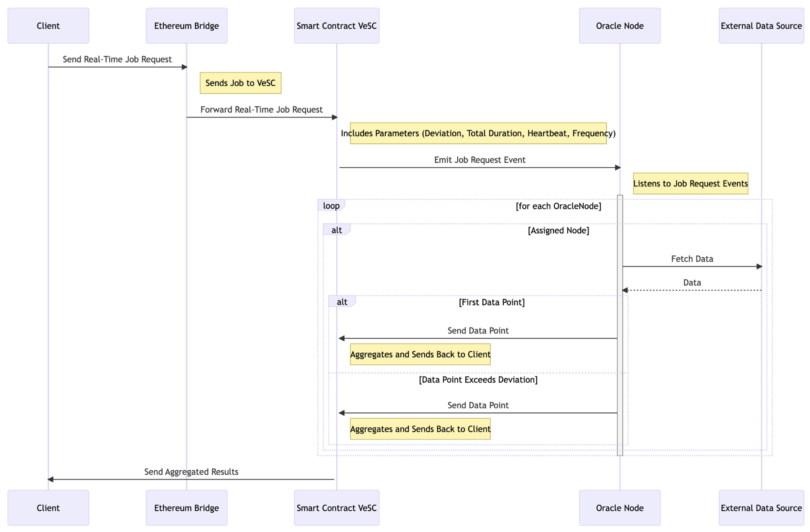Viewport: 810px width, 532px height.
Task: Click the top Smart Contract VeSC box
Action: point(337,26)
